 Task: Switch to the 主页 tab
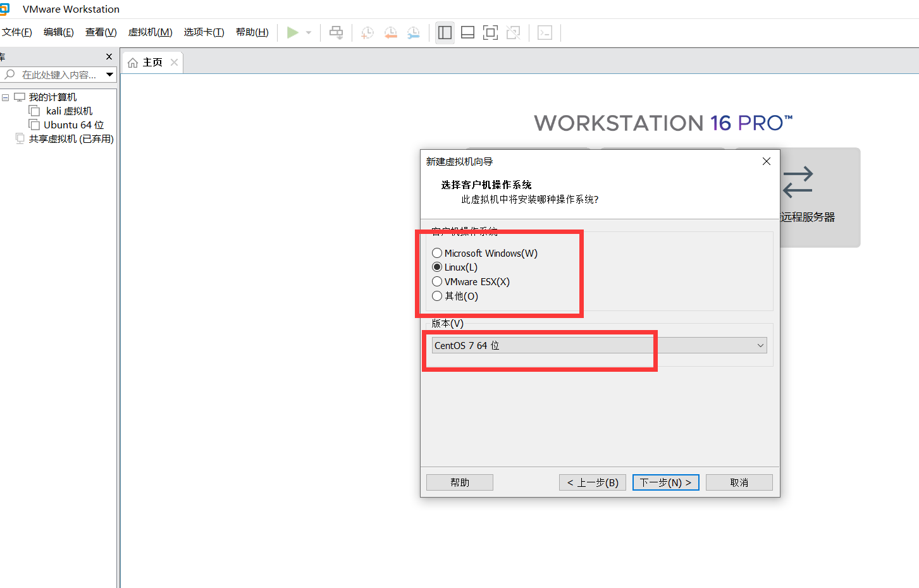[152, 62]
